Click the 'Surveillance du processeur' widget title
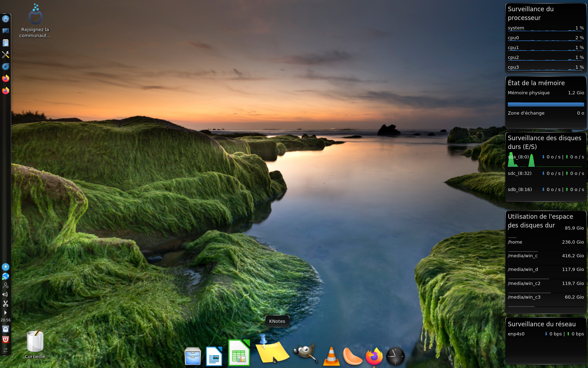Viewport: 588px width, 368px height. pos(531,13)
